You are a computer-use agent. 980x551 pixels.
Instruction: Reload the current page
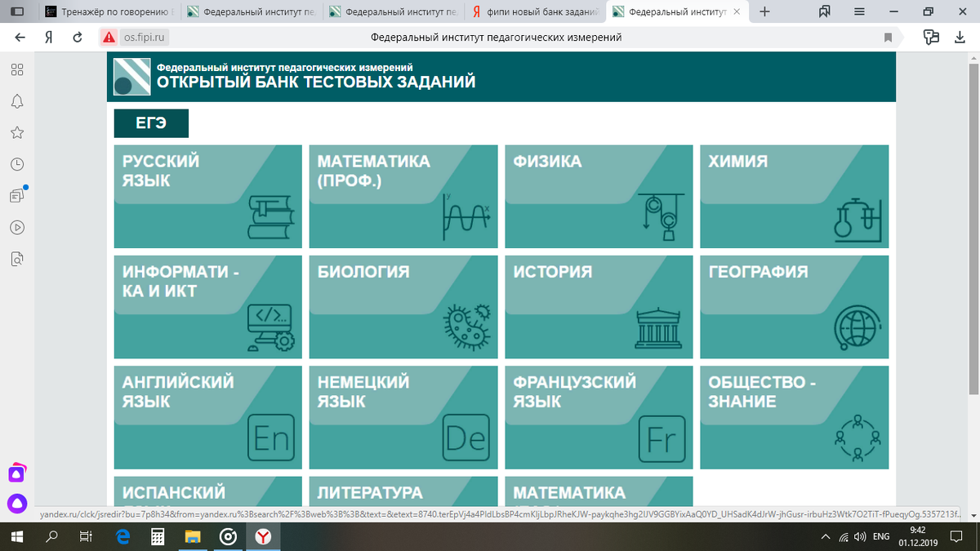click(78, 37)
